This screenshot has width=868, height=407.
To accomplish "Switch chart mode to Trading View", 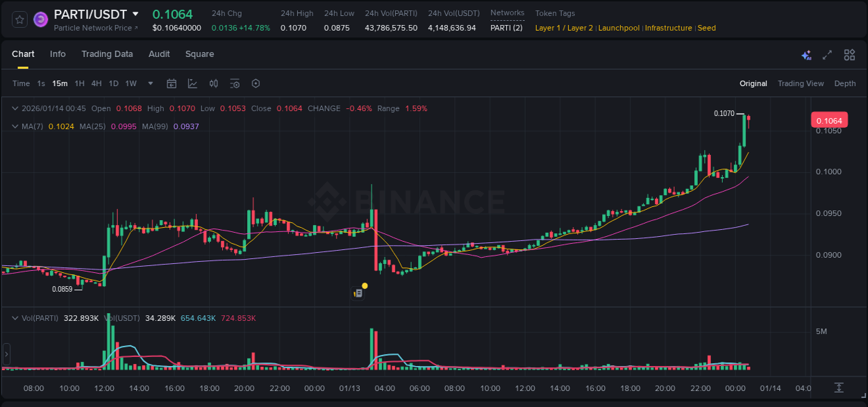I will tap(800, 83).
